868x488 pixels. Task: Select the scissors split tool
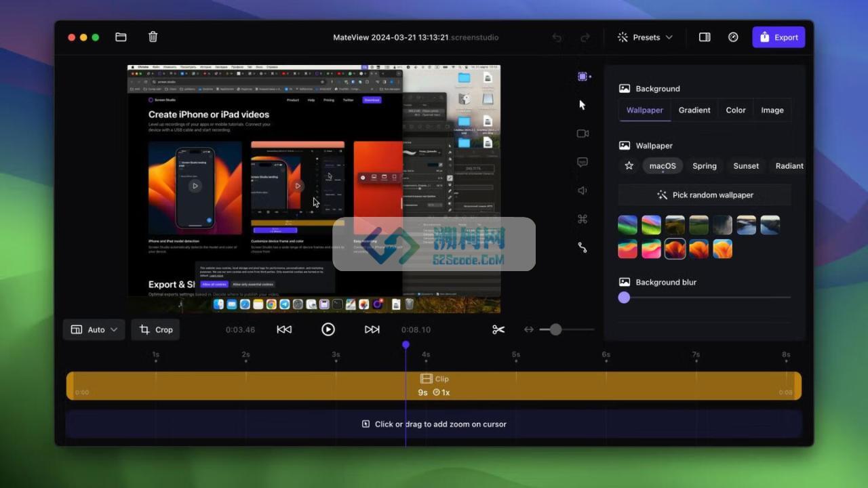pos(498,329)
